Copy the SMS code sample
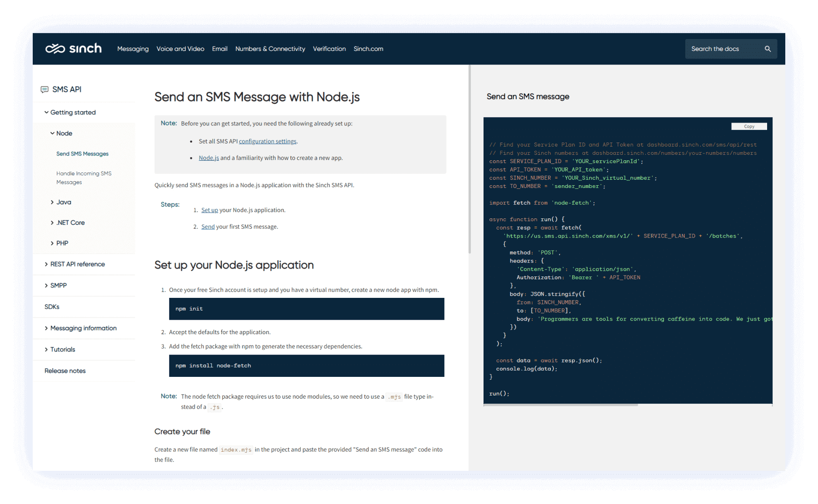This screenshot has width=818, height=504. (748, 126)
